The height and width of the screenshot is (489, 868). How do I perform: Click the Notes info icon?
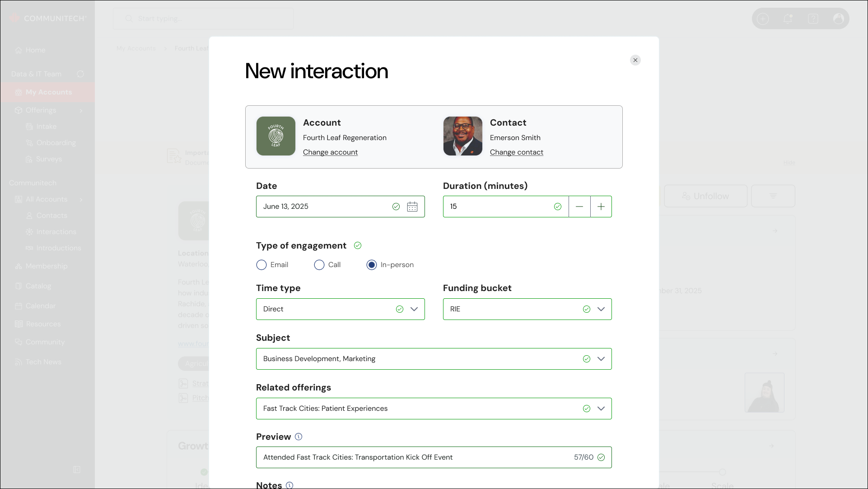289,485
